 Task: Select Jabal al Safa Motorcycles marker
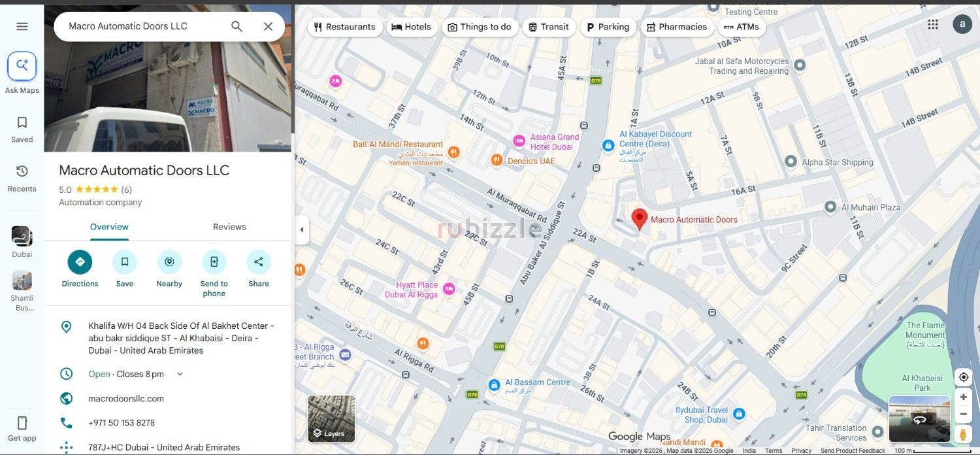pyautogui.click(x=799, y=65)
